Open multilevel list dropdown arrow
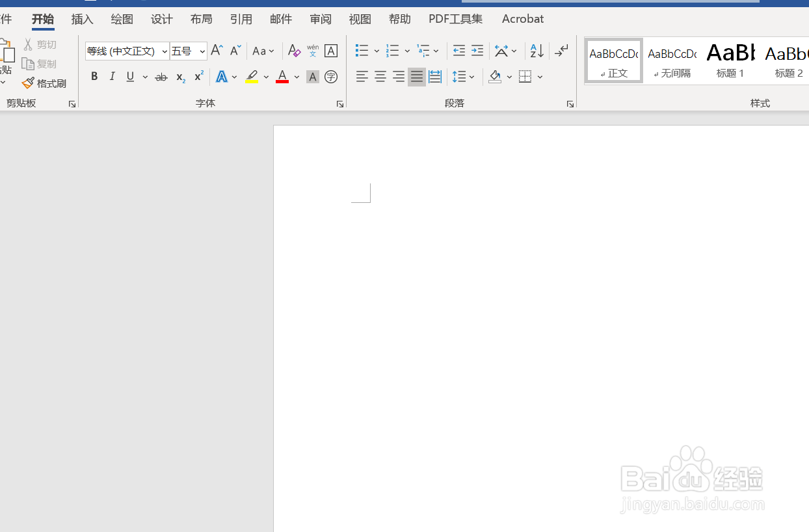 pos(436,51)
